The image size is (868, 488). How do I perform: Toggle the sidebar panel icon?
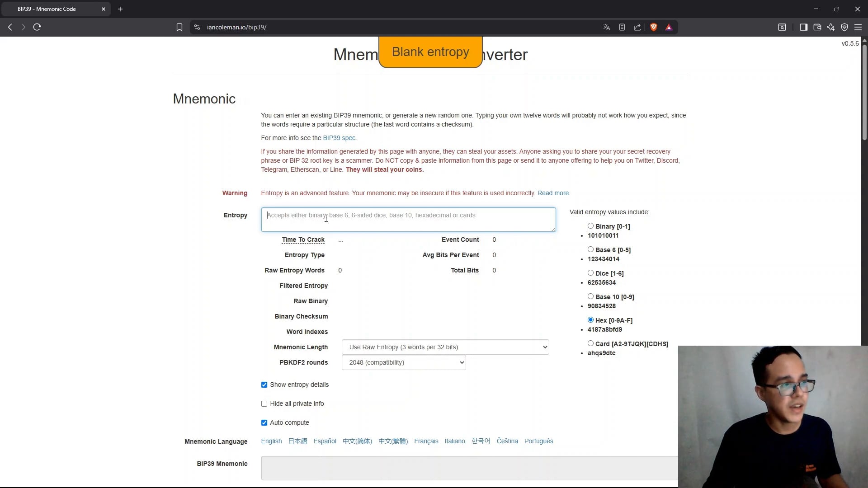coord(803,27)
